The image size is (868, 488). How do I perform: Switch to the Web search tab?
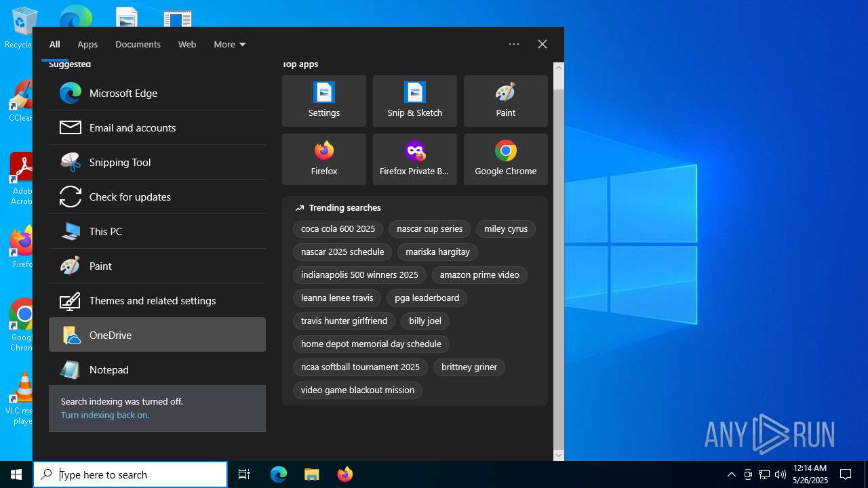click(187, 44)
